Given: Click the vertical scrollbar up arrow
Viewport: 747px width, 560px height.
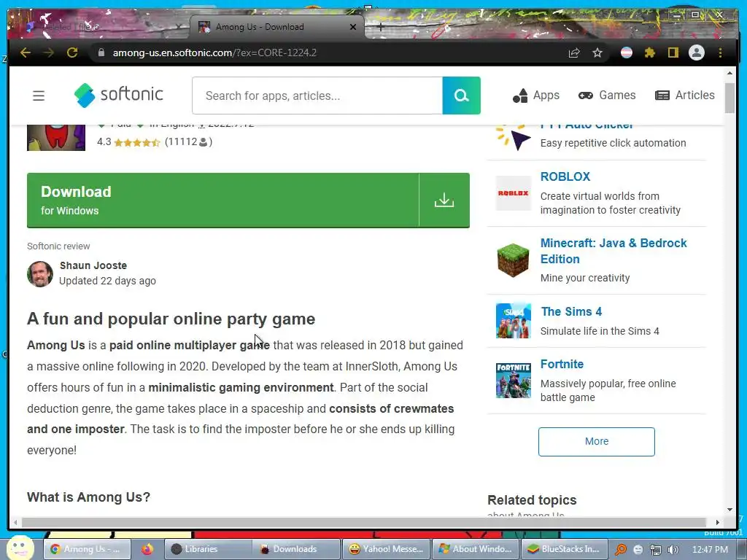Looking at the screenshot, I should pyautogui.click(x=729, y=73).
